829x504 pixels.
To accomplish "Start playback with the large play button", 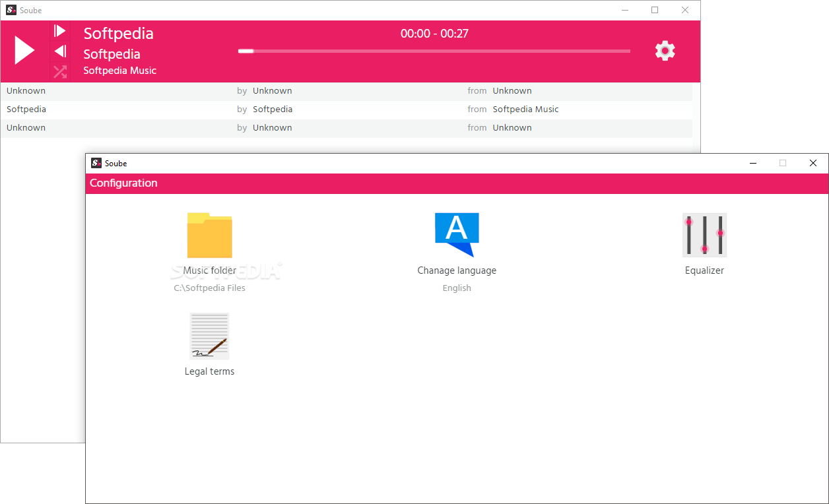I will (x=24, y=51).
